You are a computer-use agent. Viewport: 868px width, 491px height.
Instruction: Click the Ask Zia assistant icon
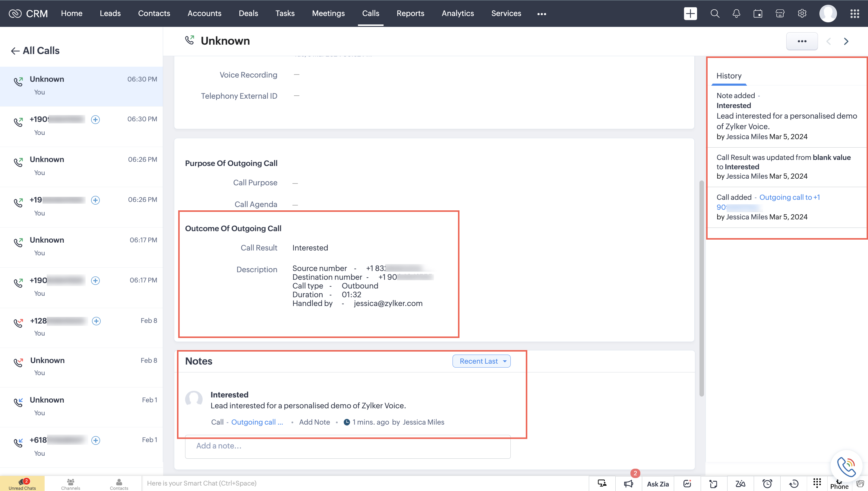(x=658, y=484)
